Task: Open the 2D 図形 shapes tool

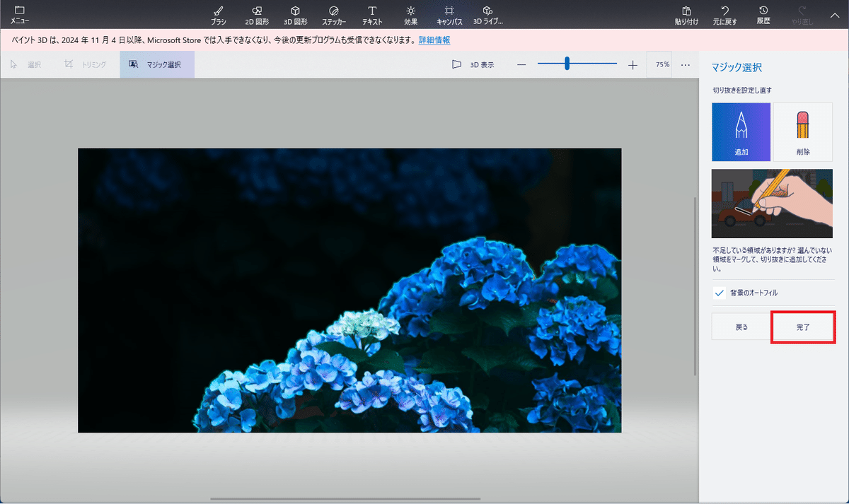Action: tap(257, 15)
